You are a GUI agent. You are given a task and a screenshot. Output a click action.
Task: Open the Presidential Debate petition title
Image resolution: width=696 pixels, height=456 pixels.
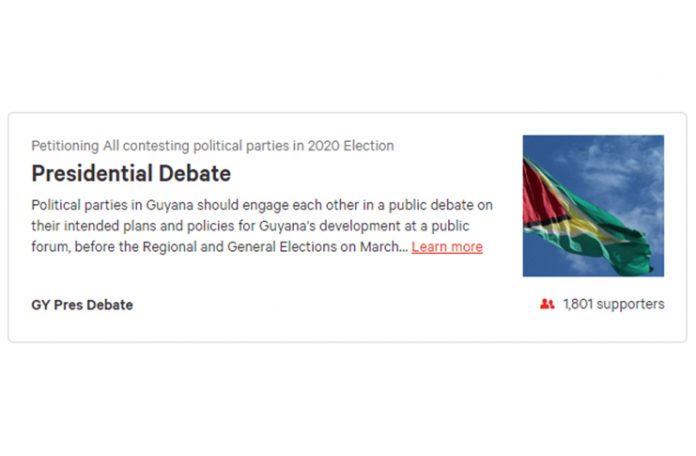point(131,174)
